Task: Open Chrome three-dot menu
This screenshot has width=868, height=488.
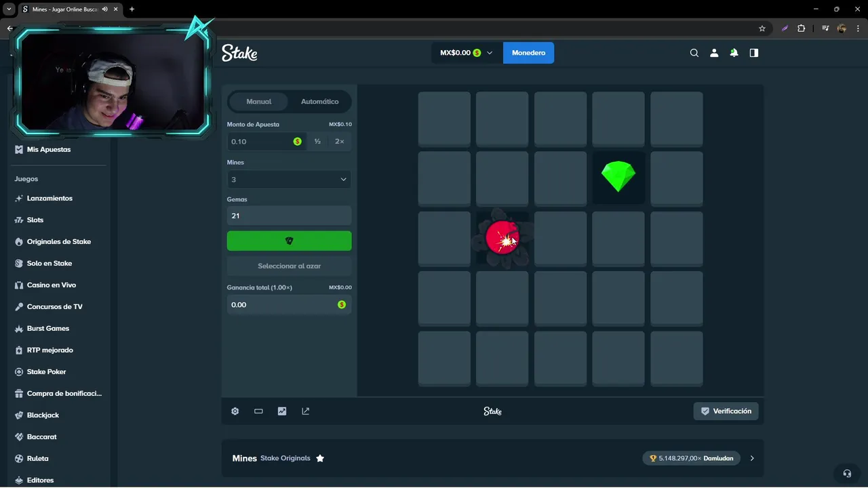Action: [858, 28]
